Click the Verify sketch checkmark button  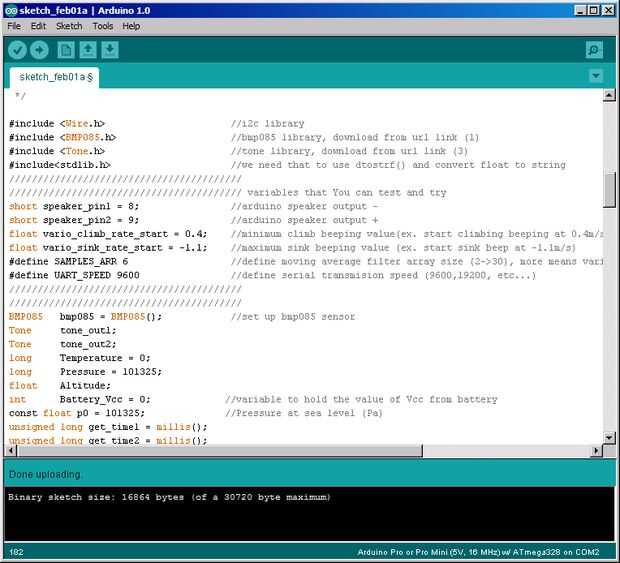click(17, 50)
